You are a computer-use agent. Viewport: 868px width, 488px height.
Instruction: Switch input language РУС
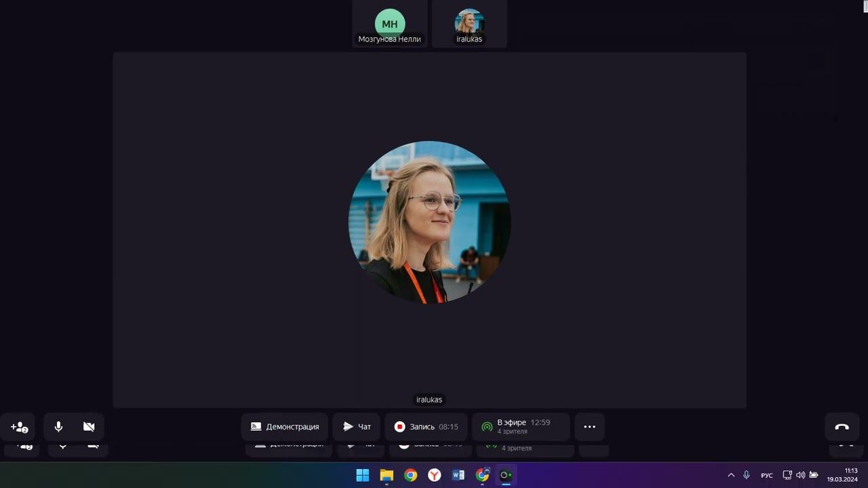point(767,476)
